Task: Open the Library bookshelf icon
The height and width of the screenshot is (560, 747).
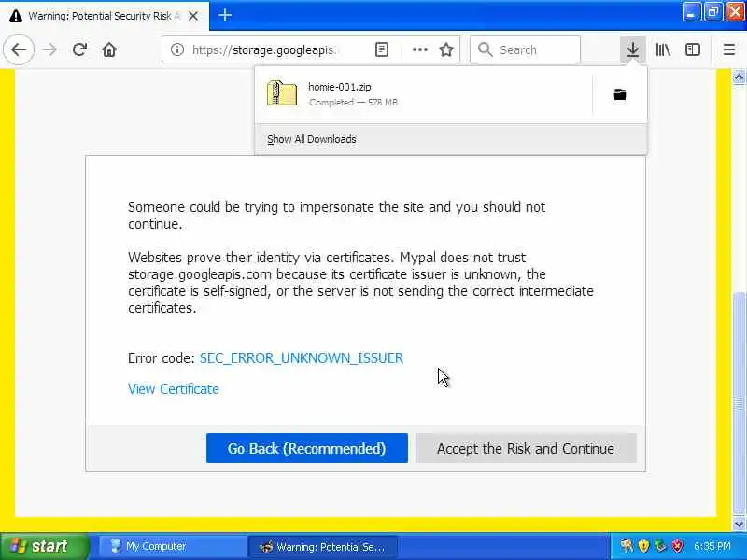Action: [663, 49]
